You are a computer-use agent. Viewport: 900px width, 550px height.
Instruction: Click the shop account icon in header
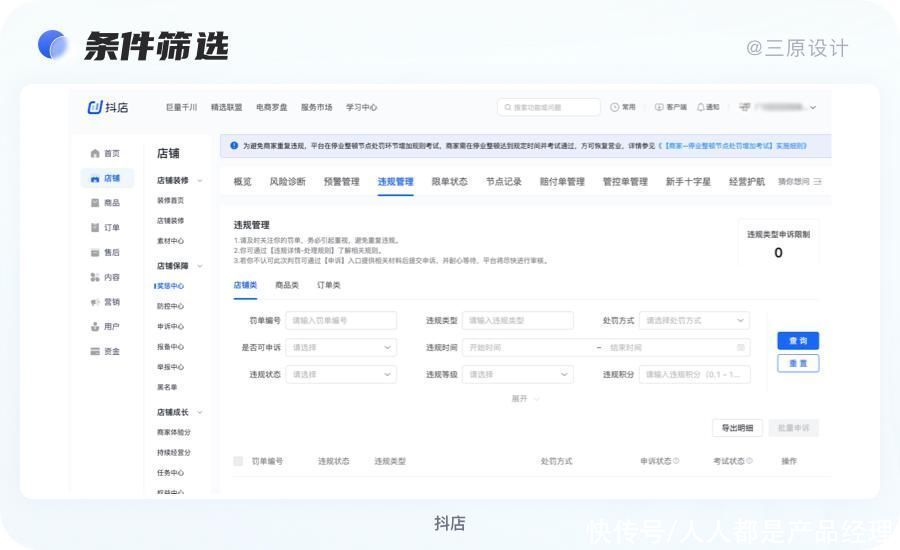744,107
